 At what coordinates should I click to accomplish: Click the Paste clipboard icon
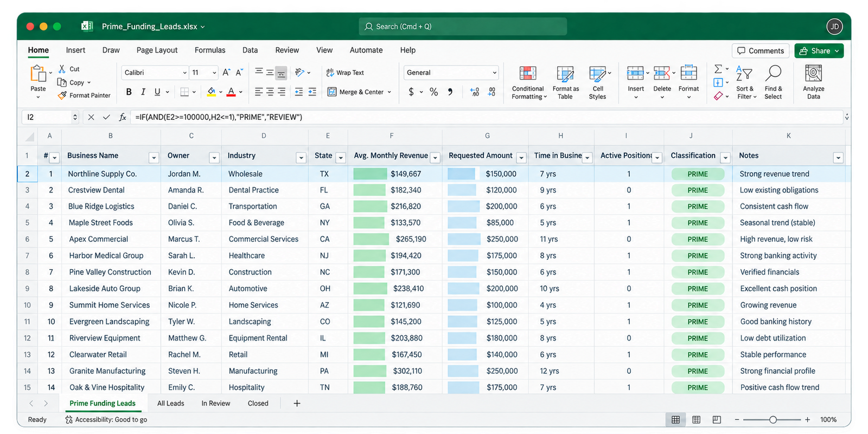pos(38,74)
